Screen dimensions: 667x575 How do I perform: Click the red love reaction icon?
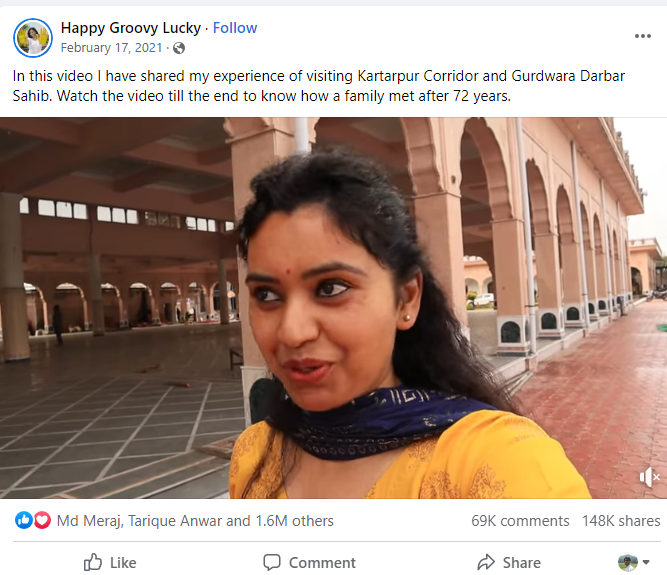pyautogui.click(x=42, y=520)
